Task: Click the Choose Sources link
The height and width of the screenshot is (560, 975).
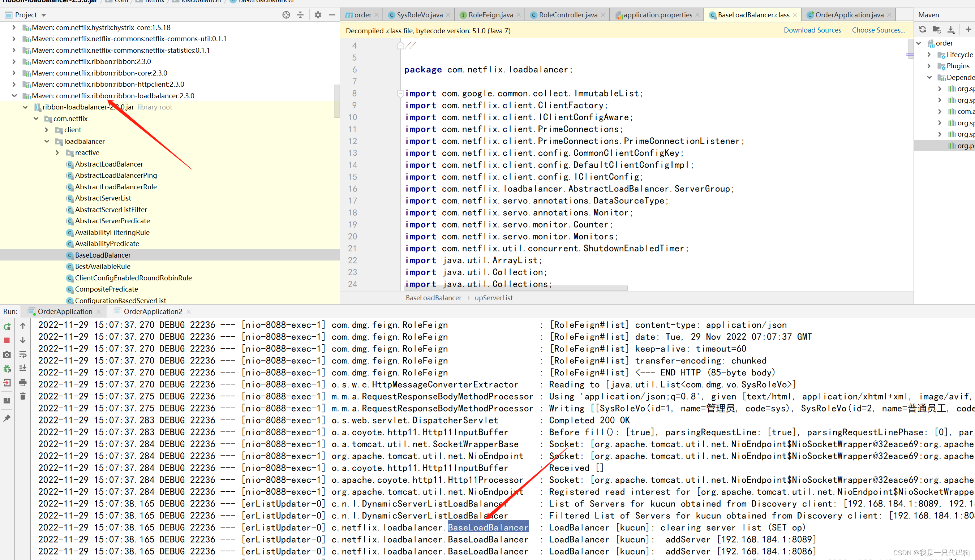Action: coord(878,30)
